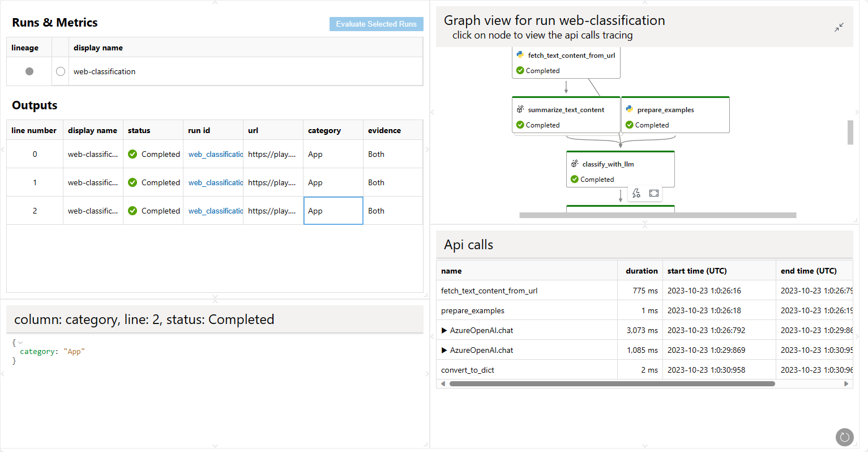This screenshot has height=452, width=868.
Task: Click the lineage dot for web-classification
Action: [29, 71]
